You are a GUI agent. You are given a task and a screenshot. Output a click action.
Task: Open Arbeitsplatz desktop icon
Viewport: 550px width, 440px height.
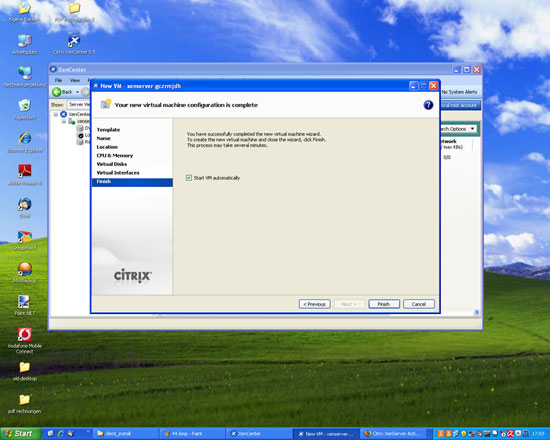point(25,44)
